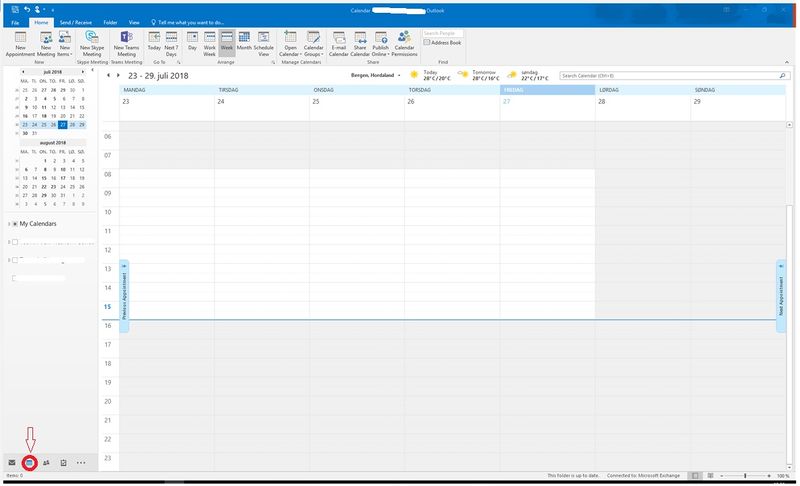Open the Mail navigation icon
Screen dimensions: 800x486
coord(12,463)
